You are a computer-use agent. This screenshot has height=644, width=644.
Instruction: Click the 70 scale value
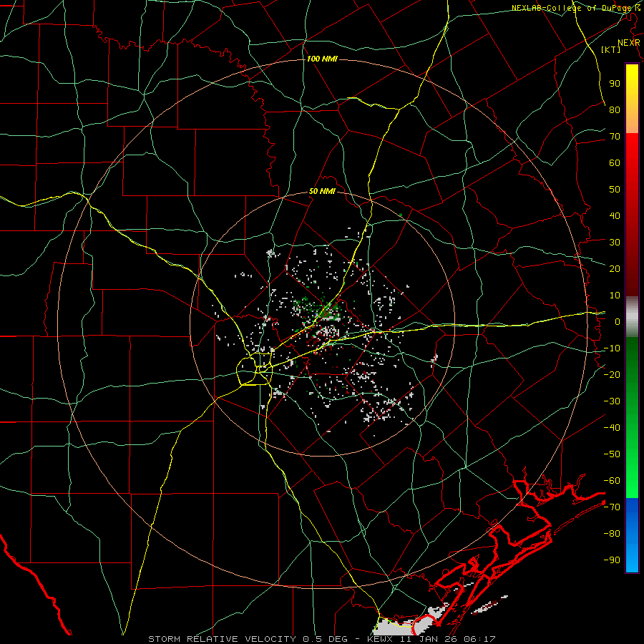615,137
